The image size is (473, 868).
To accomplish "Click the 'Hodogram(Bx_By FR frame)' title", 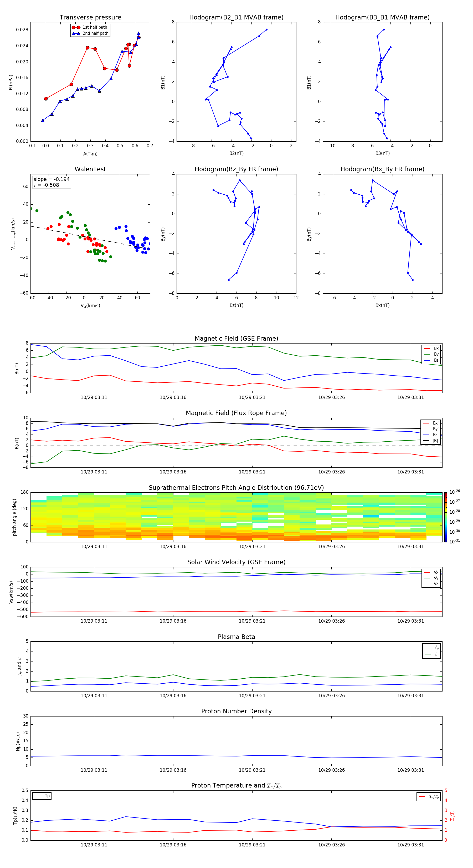I will tap(382, 169).
